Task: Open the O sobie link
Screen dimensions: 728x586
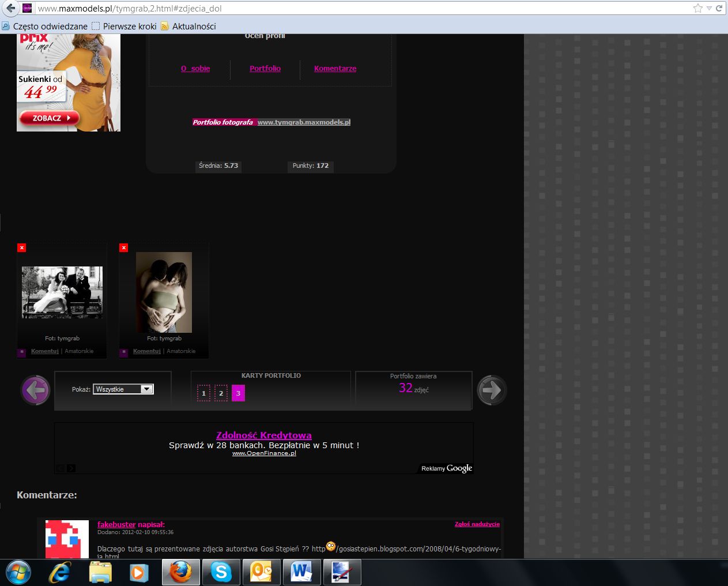Action: 195,68
